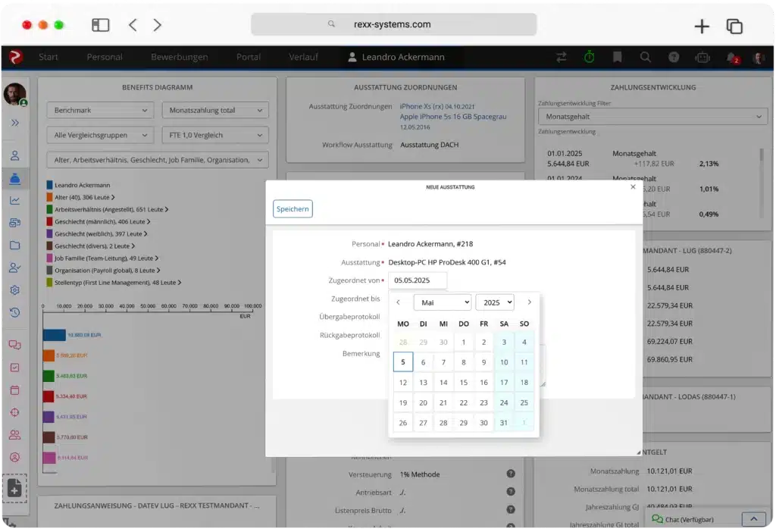
Task: Open the chatbot robot icon
Action: pos(702,57)
